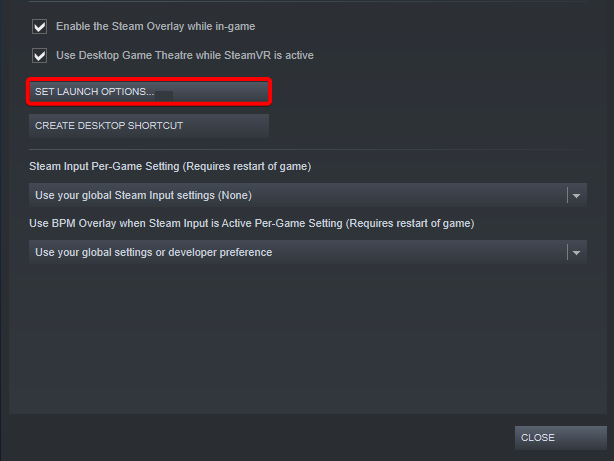614x461 pixels.
Task: Click 'Use Desktop Game Theatre while SteamVR' label text
Action: 185,56
